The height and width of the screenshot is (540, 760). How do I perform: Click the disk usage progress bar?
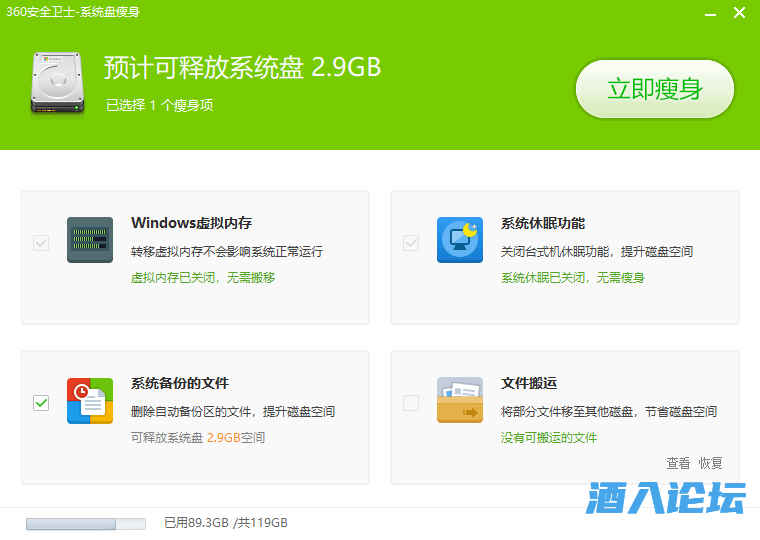pyautogui.click(x=85, y=523)
